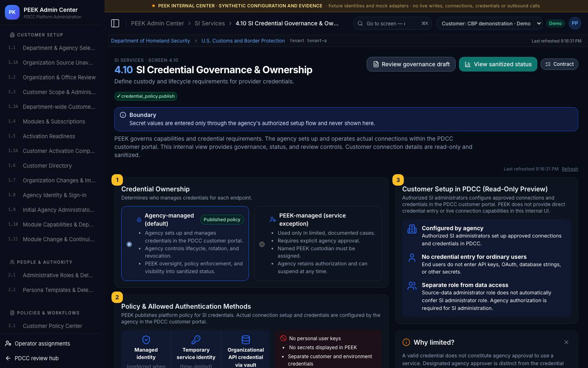Screen dimensions: 588x368
Task: Focus the Go to screen search field
Action: pyautogui.click(x=392, y=23)
